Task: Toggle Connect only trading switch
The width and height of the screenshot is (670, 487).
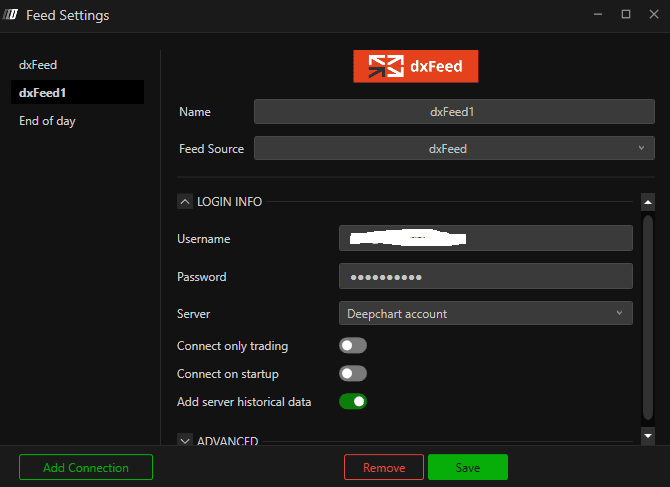Action: click(353, 346)
